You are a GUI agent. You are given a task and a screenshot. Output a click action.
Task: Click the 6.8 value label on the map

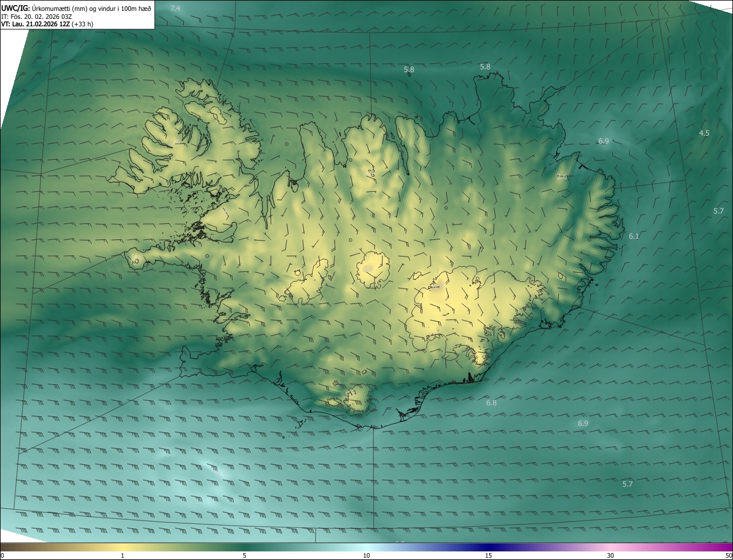[491, 403]
